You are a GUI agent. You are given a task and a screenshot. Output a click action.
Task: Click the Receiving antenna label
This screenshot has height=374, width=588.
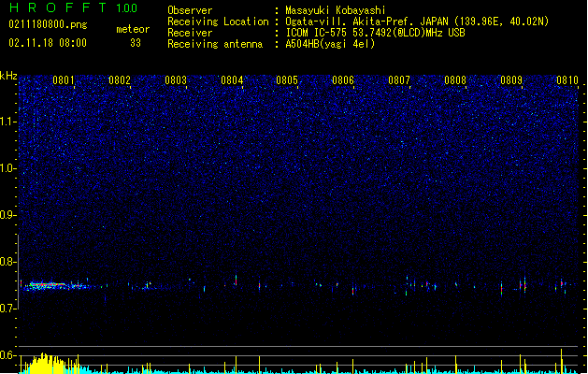coord(215,44)
